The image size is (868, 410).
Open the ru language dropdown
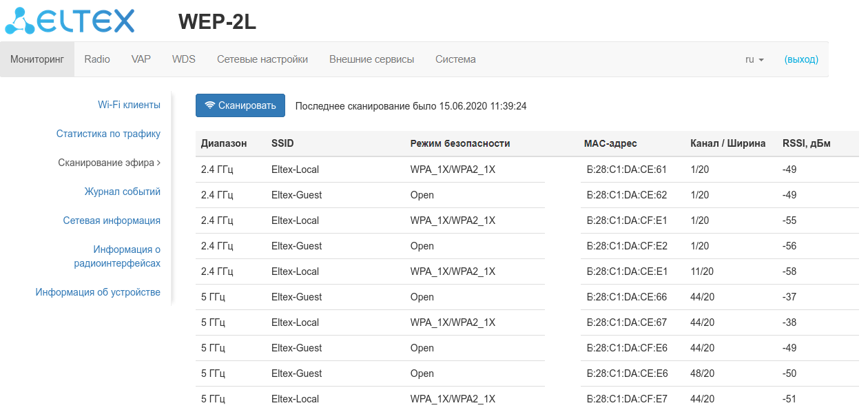click(x=754, y=59)
